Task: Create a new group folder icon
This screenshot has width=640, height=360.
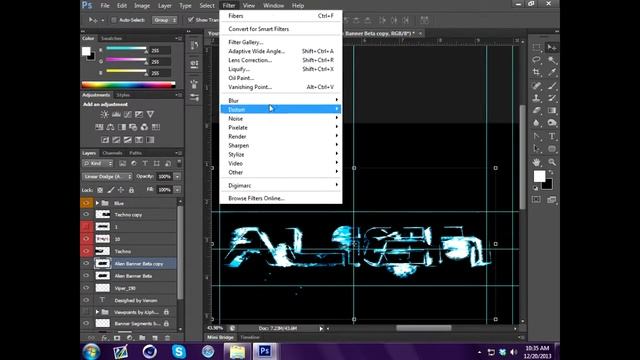Action: point(142,338)
